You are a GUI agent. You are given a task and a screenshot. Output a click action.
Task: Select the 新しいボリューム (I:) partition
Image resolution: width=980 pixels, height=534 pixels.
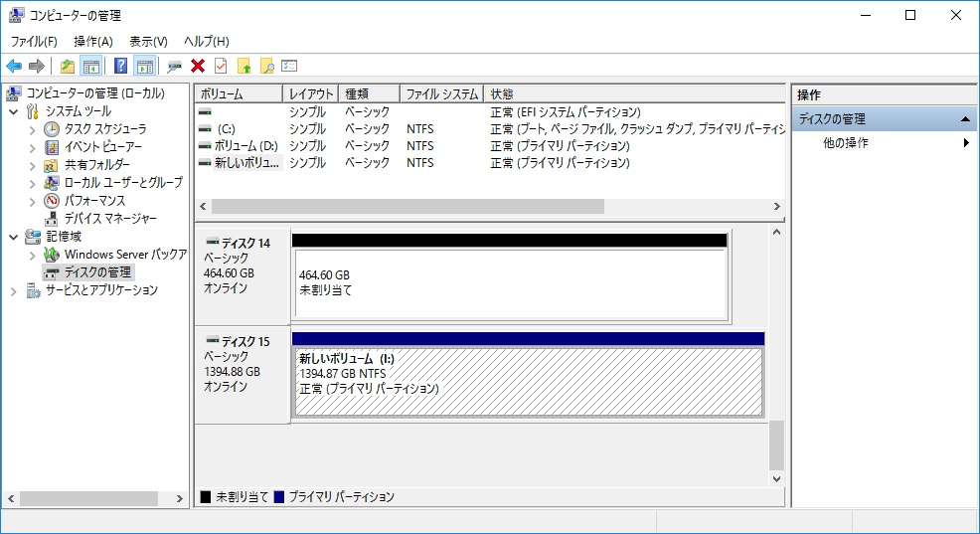point(528,382)
